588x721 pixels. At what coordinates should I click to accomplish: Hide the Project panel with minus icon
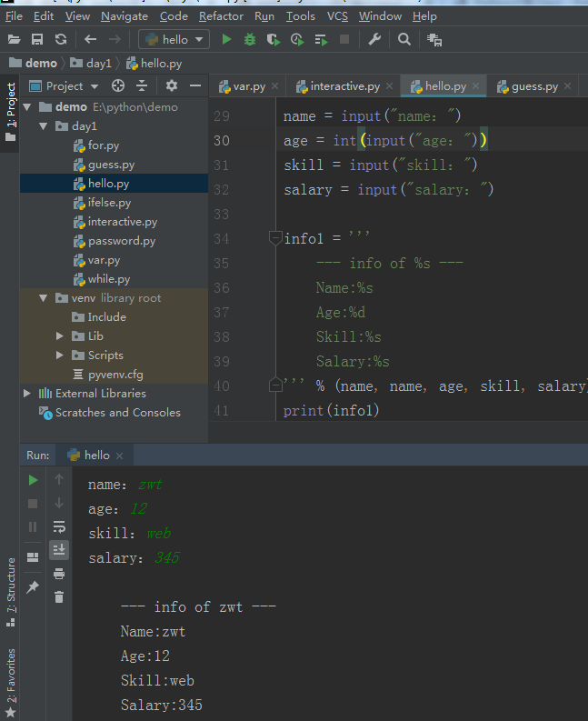(x=195, y=86)
